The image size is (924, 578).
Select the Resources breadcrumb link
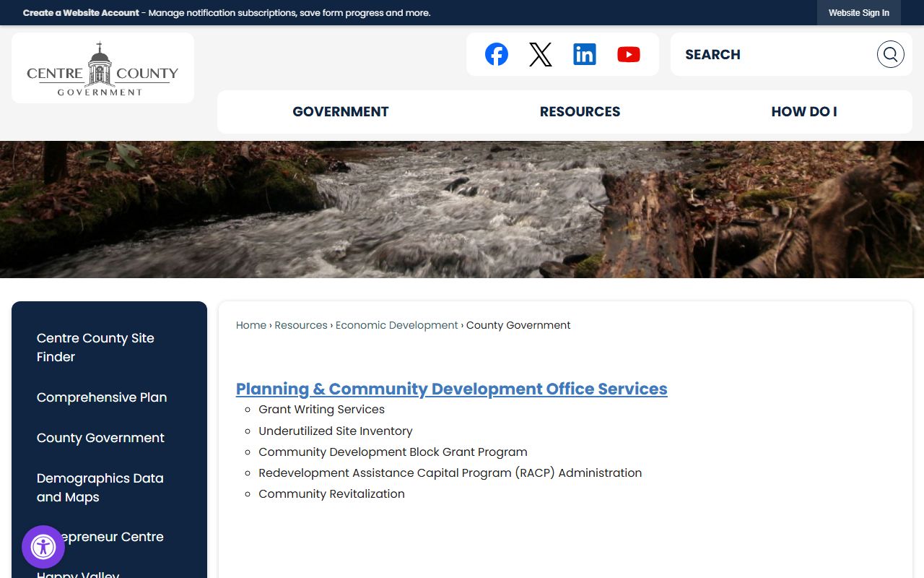300,325
